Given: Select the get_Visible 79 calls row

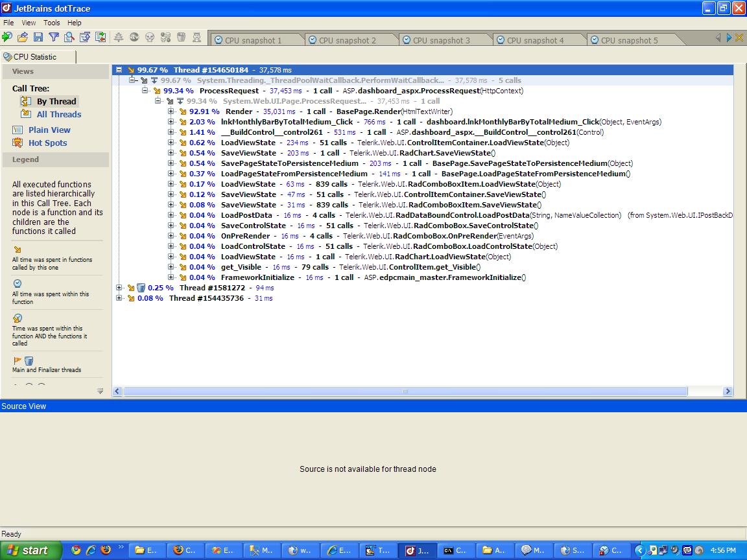Looking at the screenshot, I should pos(351,267).
